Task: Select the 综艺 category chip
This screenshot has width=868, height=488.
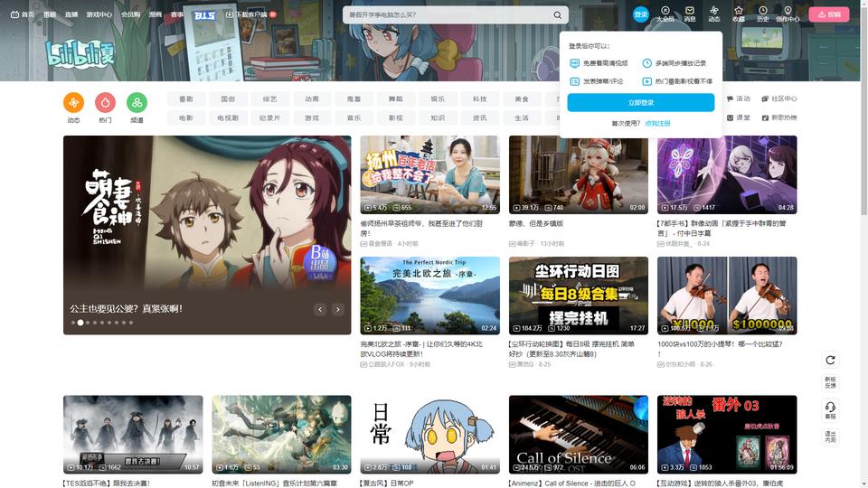Action: (270, 99)
